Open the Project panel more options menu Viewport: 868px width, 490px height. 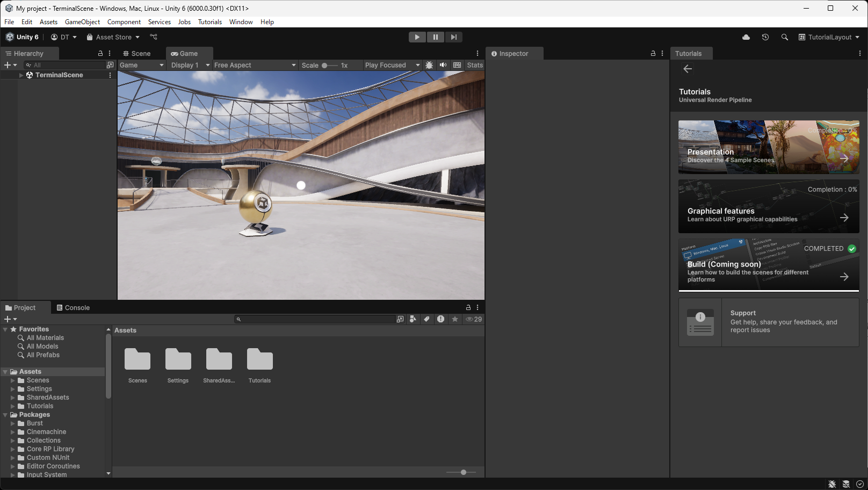tap(478, 307)
